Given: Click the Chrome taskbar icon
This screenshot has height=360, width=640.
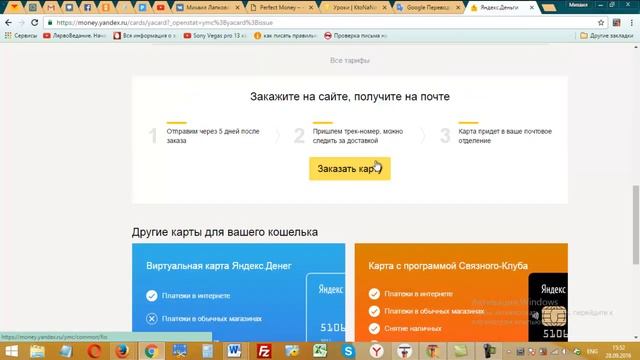Looking at the screenshot, I should 151,351.
